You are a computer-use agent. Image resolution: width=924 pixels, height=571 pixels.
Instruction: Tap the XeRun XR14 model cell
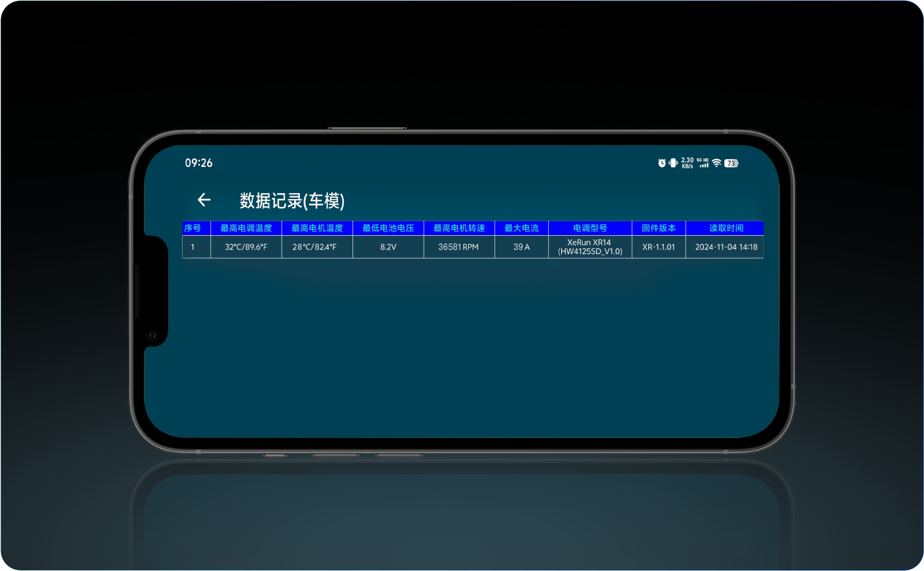click(590, 247)
